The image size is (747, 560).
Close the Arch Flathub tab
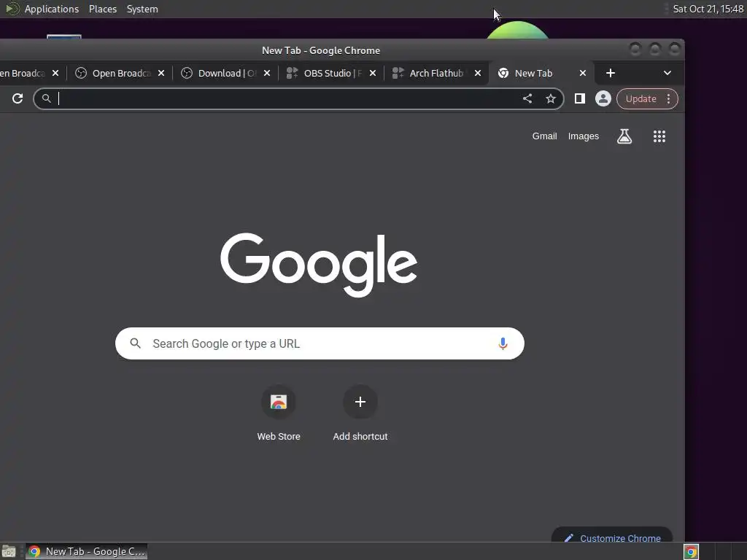pyautogui.click(x=478, y=73)
